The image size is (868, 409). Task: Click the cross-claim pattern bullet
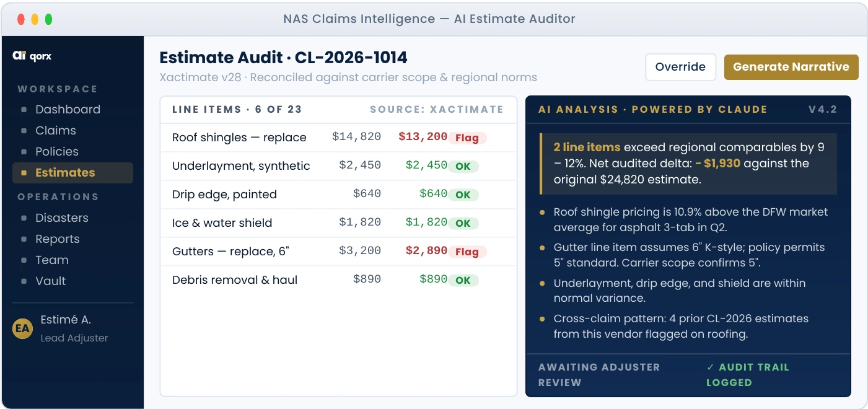(x=681, y=326)
